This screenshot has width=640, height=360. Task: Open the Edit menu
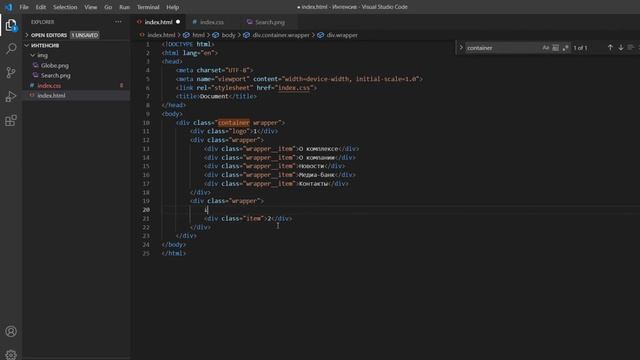[40, 7]
